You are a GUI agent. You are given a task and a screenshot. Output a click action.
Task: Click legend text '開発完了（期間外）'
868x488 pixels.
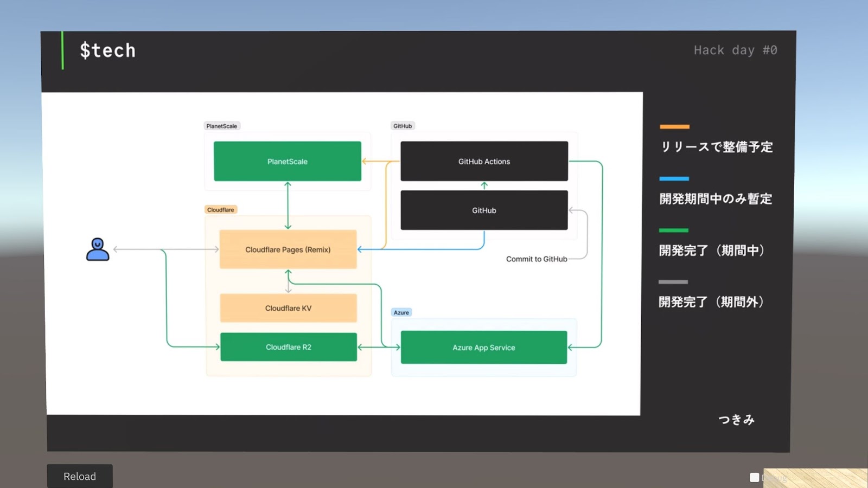pyautogui.click(x=711, y=302)
